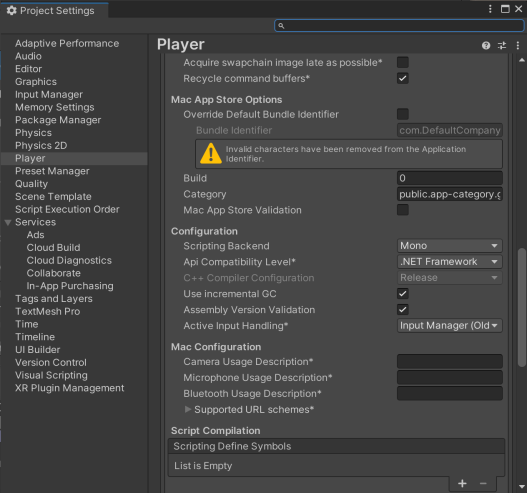527x493 pixels.
Task: Open XR Plugin Management settings
Action: (x=70, y=388)
